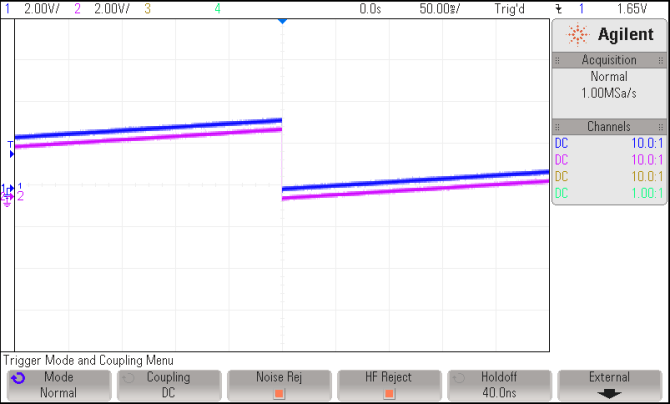Enable channel 3 in status bar
This screenshot has height=404, width=670.
click(147, 8)
